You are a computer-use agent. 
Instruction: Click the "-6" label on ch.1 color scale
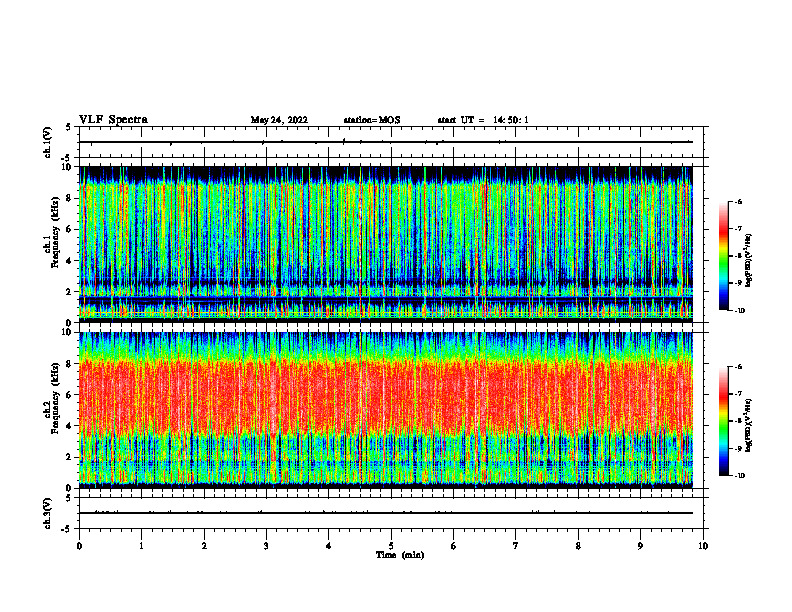pos(738,202)
